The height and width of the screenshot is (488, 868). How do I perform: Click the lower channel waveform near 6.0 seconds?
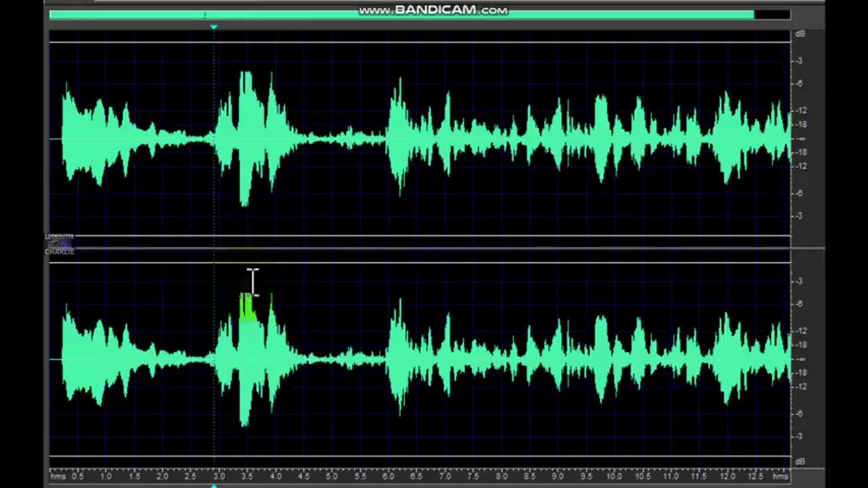(x=399, y=358)
